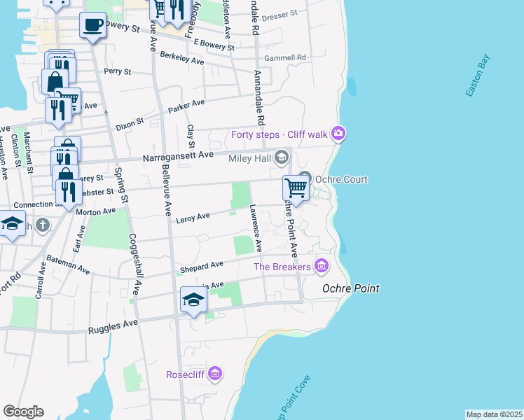Click the Narragansett Ave street label
This screenshot has height=420, width=524.
pyautogui.click(x=178, y=156)
